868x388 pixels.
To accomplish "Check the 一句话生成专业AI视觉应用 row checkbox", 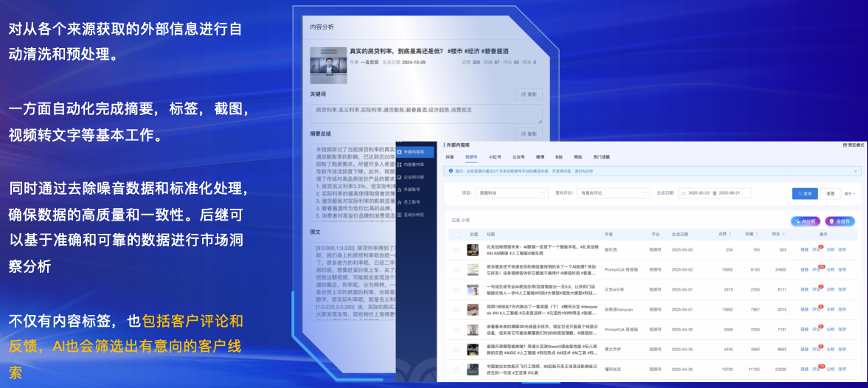I will coord(456,290).
